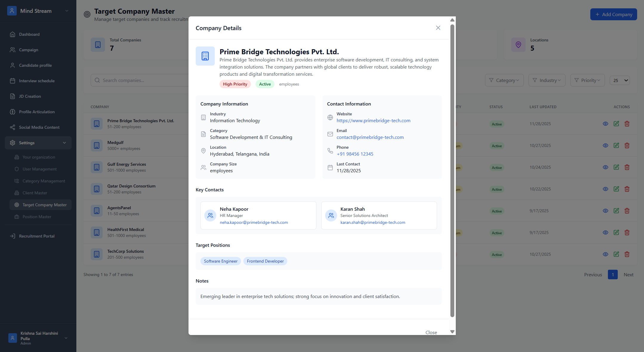644x352 pixels.
Task: View Prime Bridge Technologies via eye icon
Action: [606, 124]
